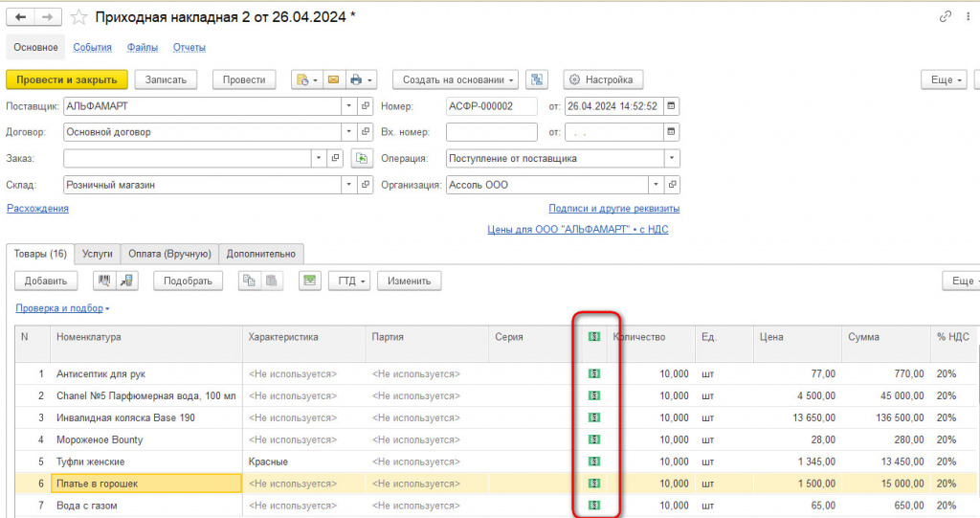Click the Записать button
This screenshot has height=518, width=980.
(x=166, y=79)
